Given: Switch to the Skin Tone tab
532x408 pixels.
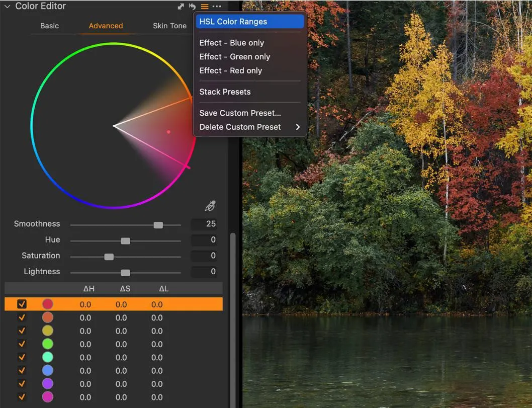Looking at the screenshot, I should coord(169,26).
